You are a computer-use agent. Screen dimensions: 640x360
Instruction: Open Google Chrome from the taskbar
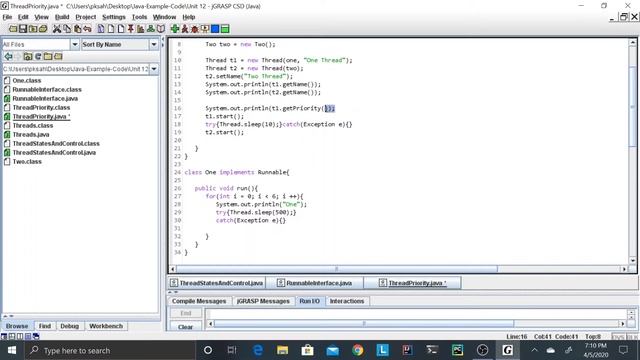click(x=358, y=350)
